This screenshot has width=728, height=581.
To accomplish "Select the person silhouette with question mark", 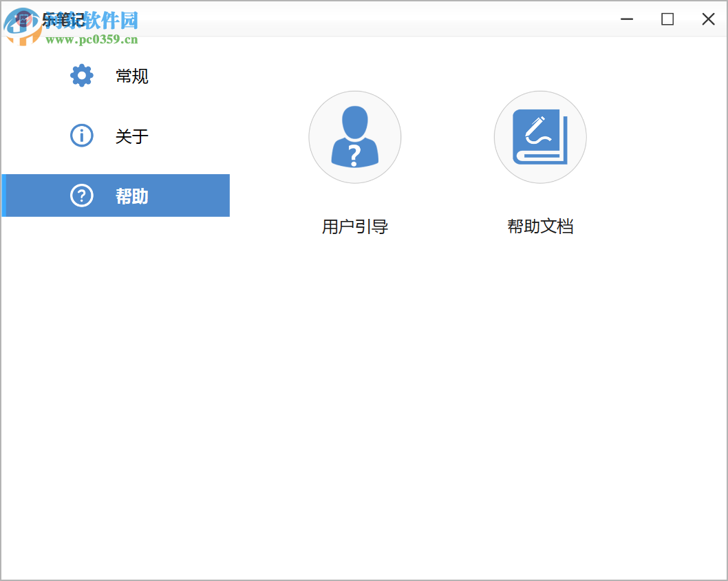I will point(354,137).
